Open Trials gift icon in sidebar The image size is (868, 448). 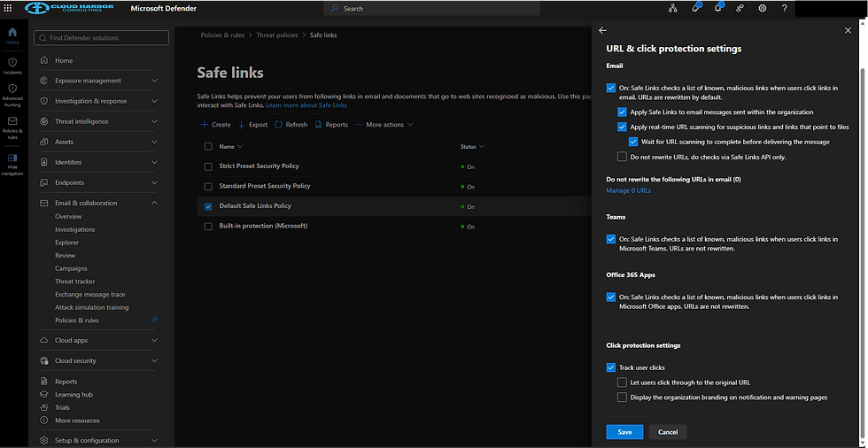(44, 407)
